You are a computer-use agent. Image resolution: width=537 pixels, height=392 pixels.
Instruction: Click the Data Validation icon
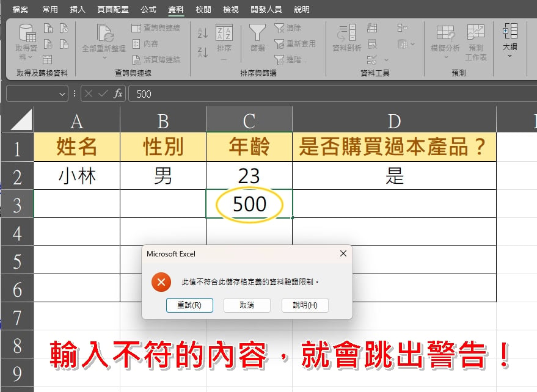(372, 60)
